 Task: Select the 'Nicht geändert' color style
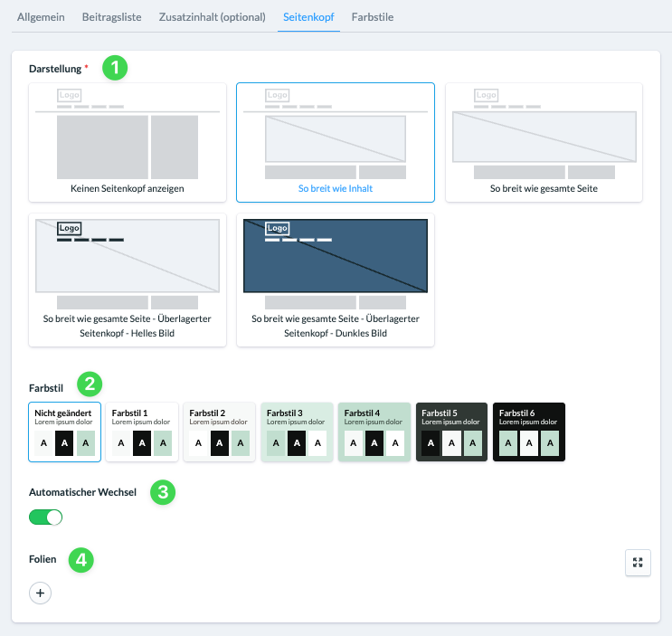coord(65,432)
